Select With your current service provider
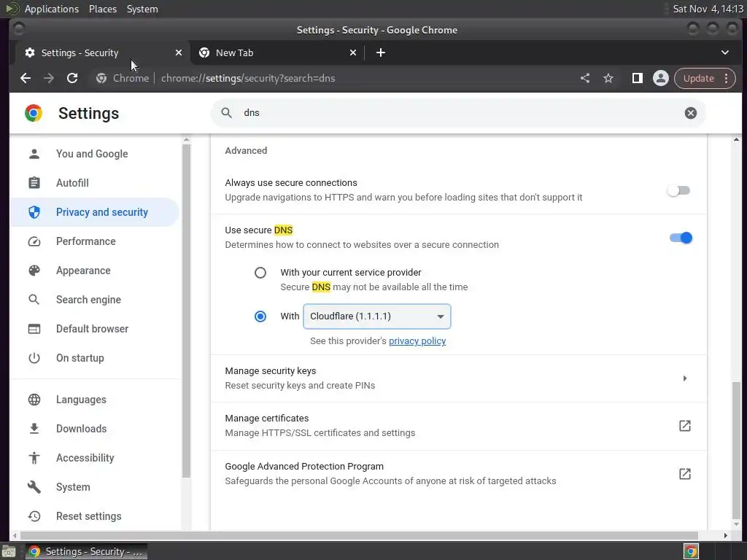Screen dimensions: 747x560 (260, 273)
